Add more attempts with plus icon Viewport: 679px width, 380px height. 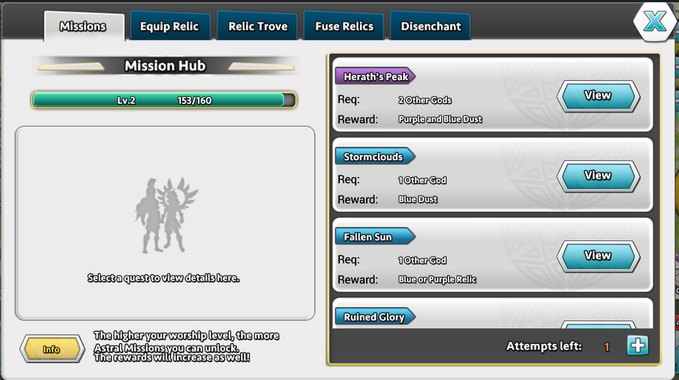tap(637, 346)
